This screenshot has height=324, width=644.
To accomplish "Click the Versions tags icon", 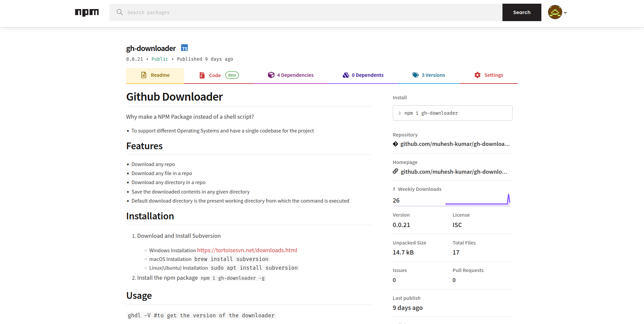I will 416,75.
